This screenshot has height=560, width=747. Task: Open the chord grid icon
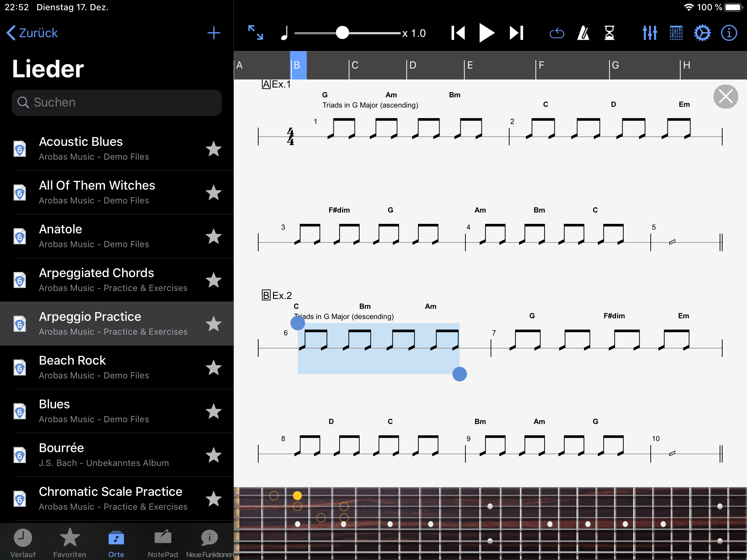point(676,33)
